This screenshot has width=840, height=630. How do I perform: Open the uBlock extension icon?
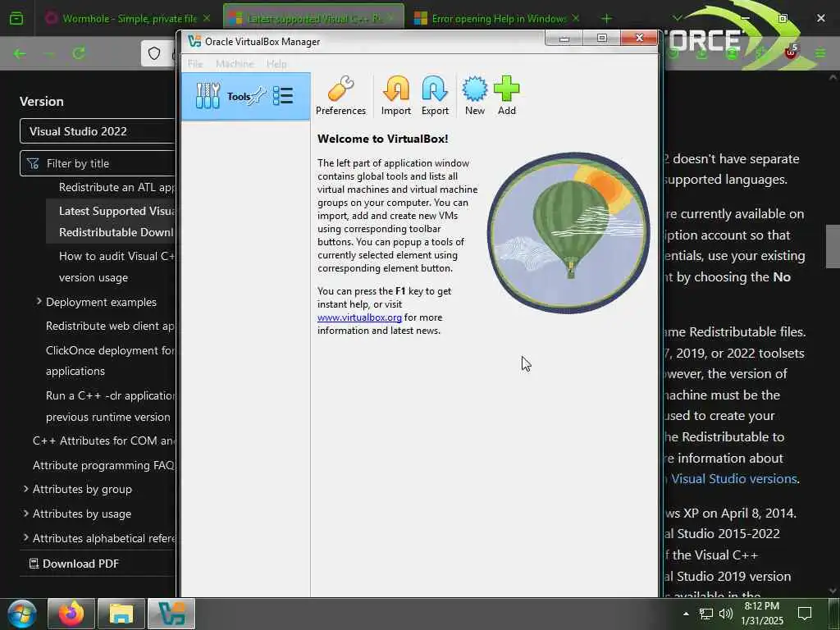(791, 52)
